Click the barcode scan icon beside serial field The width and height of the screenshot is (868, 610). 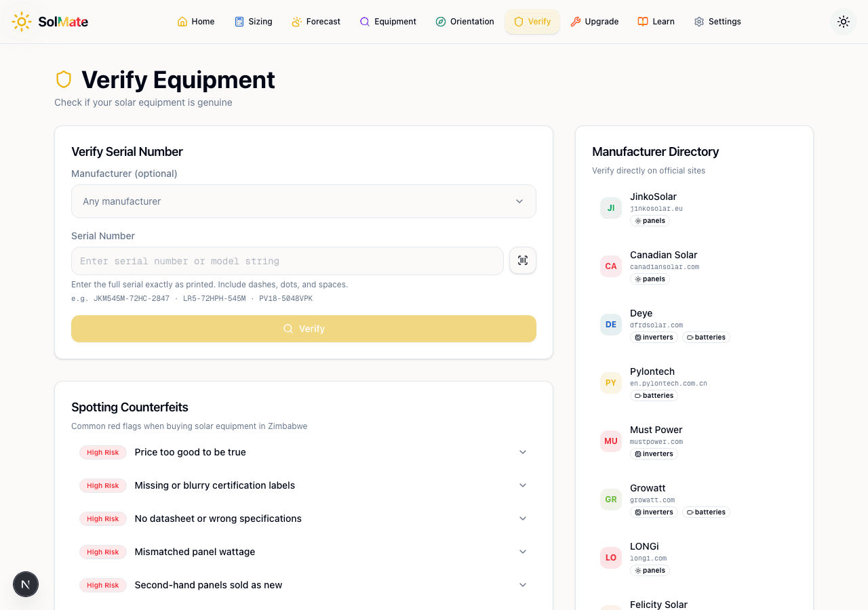tap(522, 260)
